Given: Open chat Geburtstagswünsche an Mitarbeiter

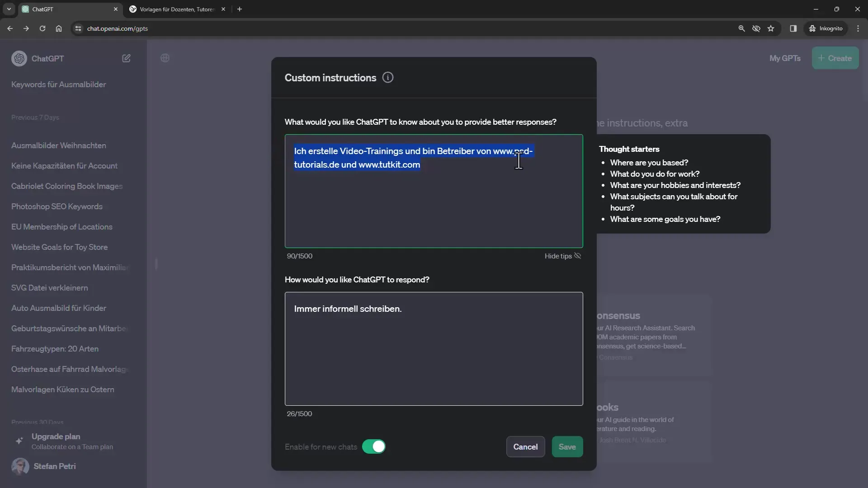Looking at the screenshot, I should pos(70,328).
